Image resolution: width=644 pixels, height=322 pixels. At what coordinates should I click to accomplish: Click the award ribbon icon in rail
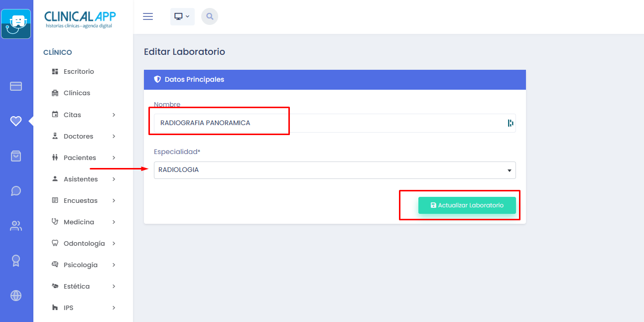coord(16,261)
